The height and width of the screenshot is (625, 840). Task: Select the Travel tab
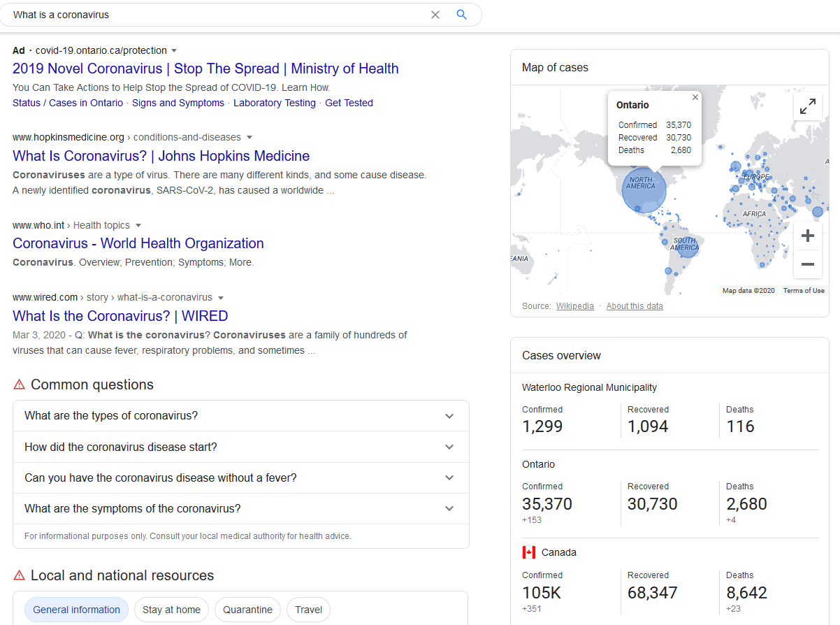click(x=309, y=610)
